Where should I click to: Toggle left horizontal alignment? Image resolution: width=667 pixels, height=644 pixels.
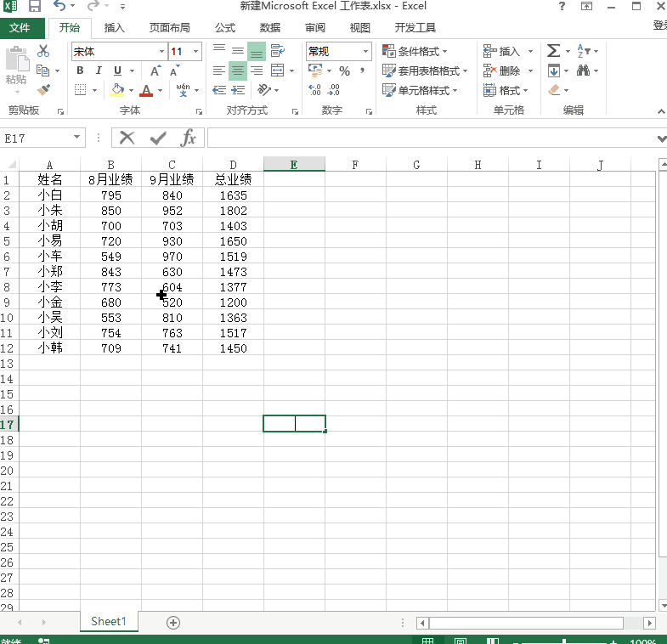pos(219,71)
